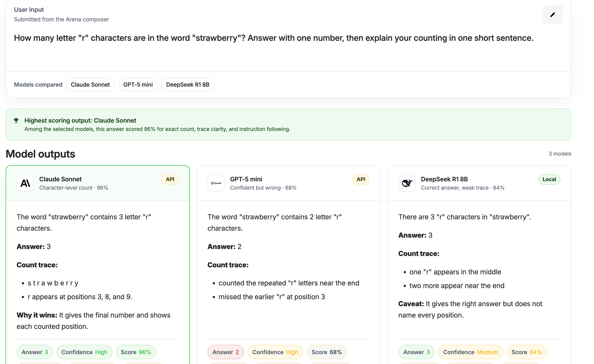Viewport: 594px width, 364px height.
Task: Click the 'Caveat:' paragraph in DeepSeek card
Action: [470, 309]
